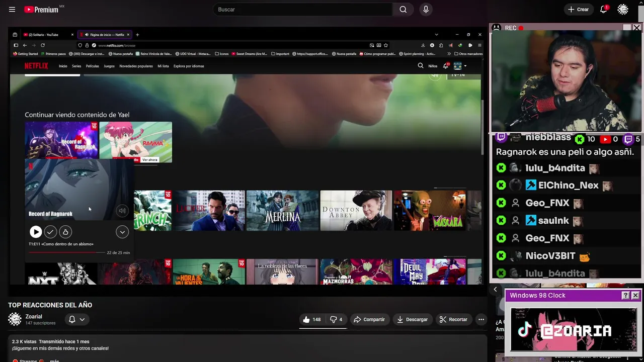This screenshot has height=362, width=644.
Task: Open Explora por idiomas on Netflix
Action: coord(189,66)
